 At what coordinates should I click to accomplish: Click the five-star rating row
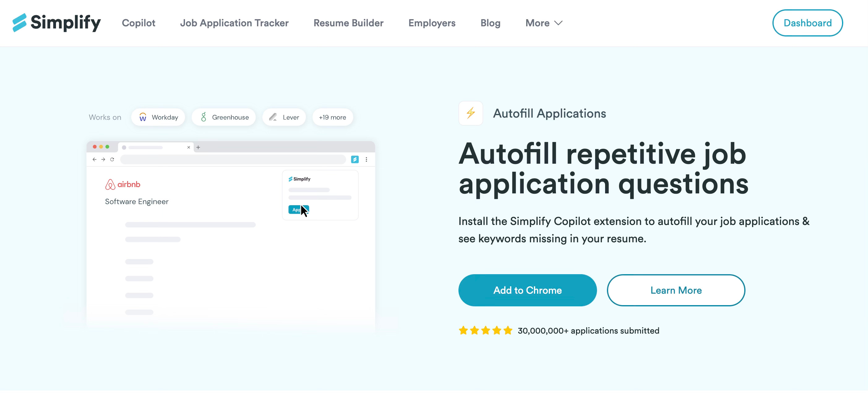[x=485, y=330]
